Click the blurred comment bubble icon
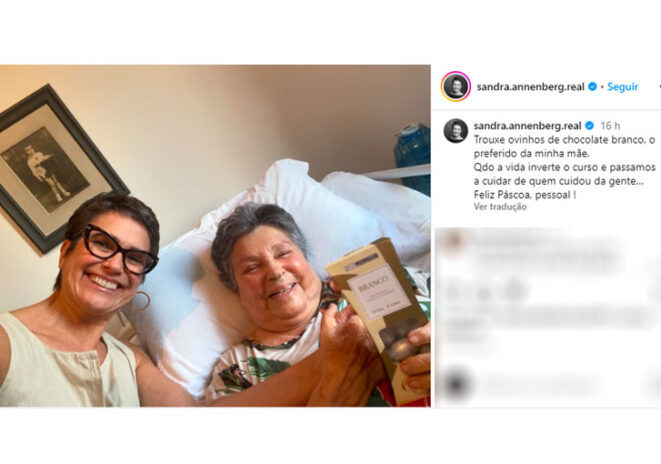This screenshot has width=661, height=464. coord(483,292)
